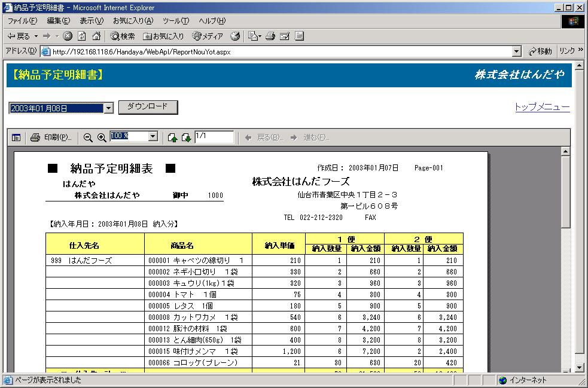
Task: Click the report viewer 進む(F) forward button
Action: [x=310, y=138]
